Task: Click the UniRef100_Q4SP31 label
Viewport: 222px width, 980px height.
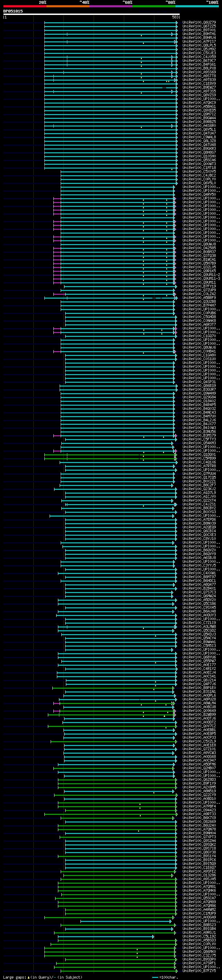Action: point(199,382)
